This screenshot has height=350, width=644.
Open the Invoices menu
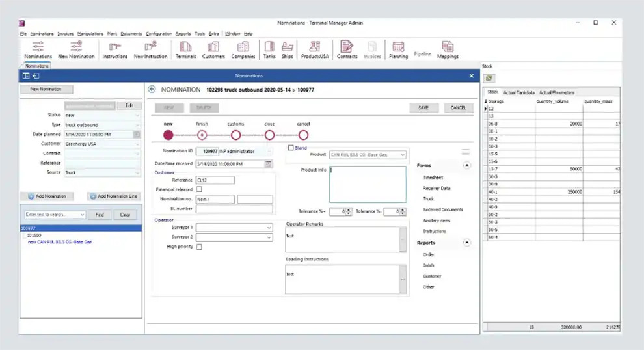(65, 34)
